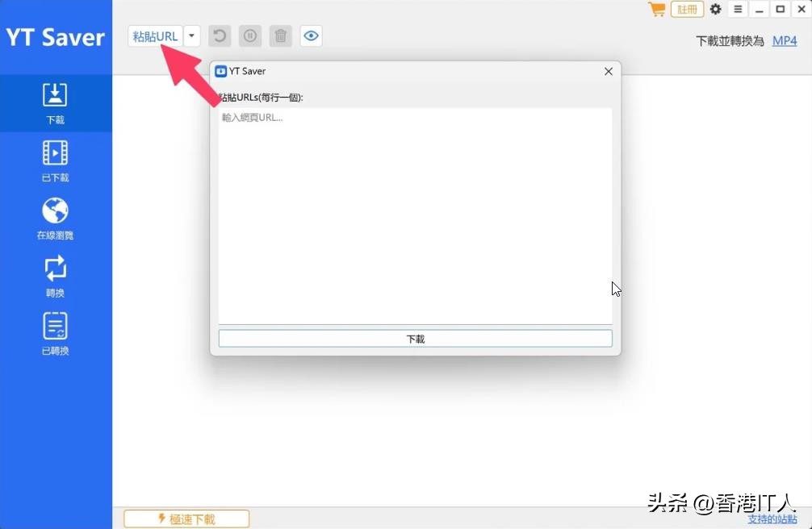This screenshot has height=529, width=812.
Task: Click the pause all downloads icon
Action: pos(250,36)
